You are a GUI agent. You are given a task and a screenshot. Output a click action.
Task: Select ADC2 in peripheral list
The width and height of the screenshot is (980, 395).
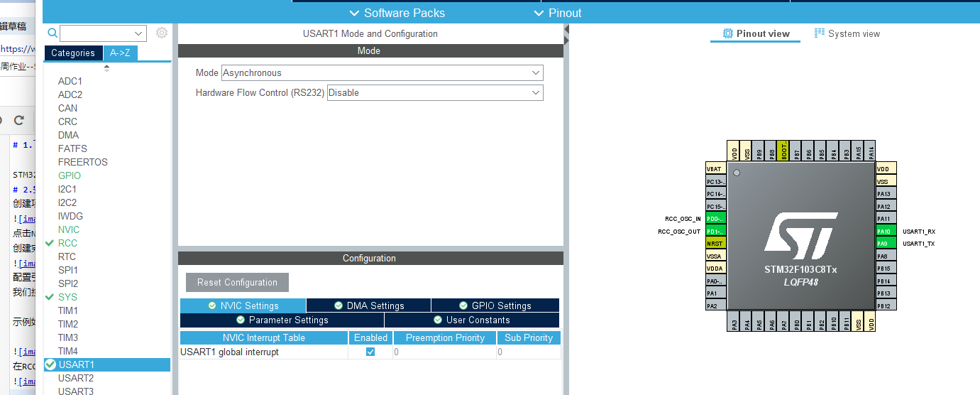70,94
